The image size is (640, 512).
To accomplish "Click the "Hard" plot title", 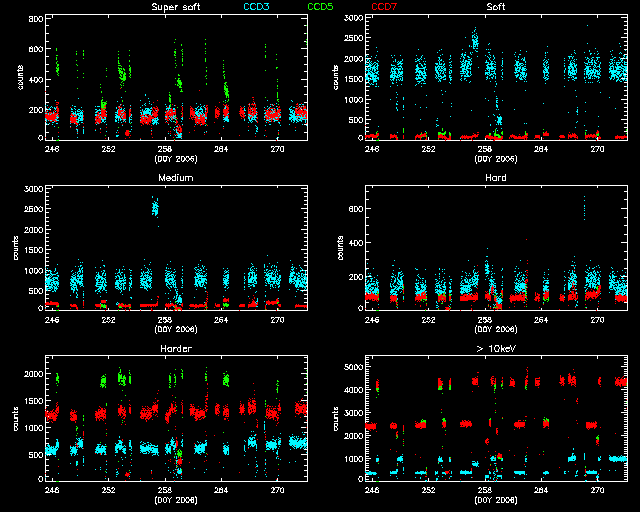I will [495, 178].
